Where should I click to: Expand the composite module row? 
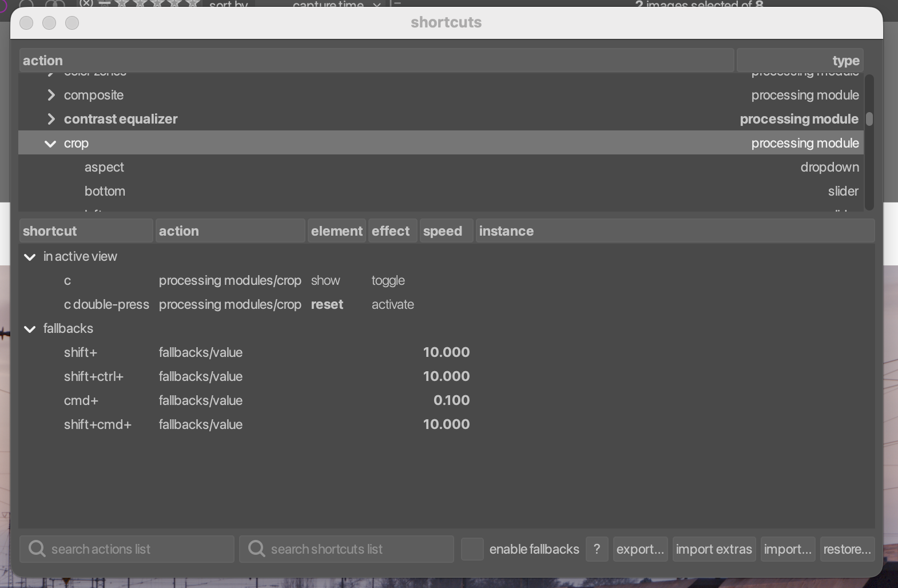[51, 95]
